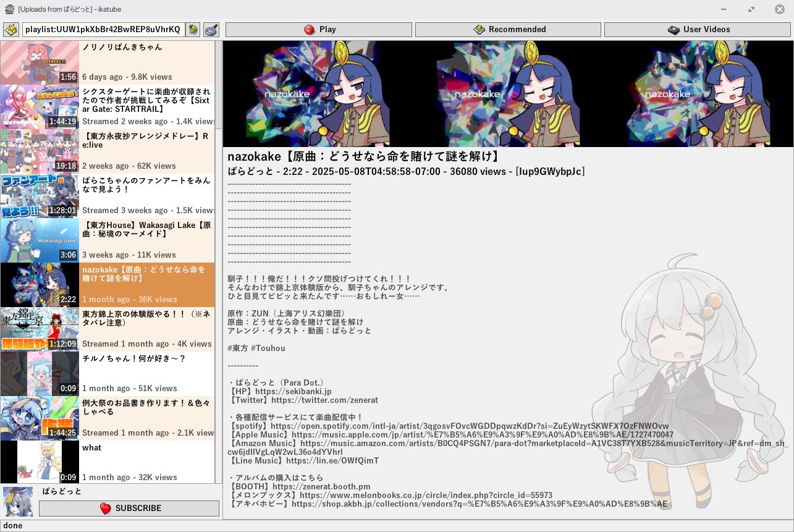Subscribe to the ぱらどっと channel
The image size is (794, 532).
[x=129, y=509]
